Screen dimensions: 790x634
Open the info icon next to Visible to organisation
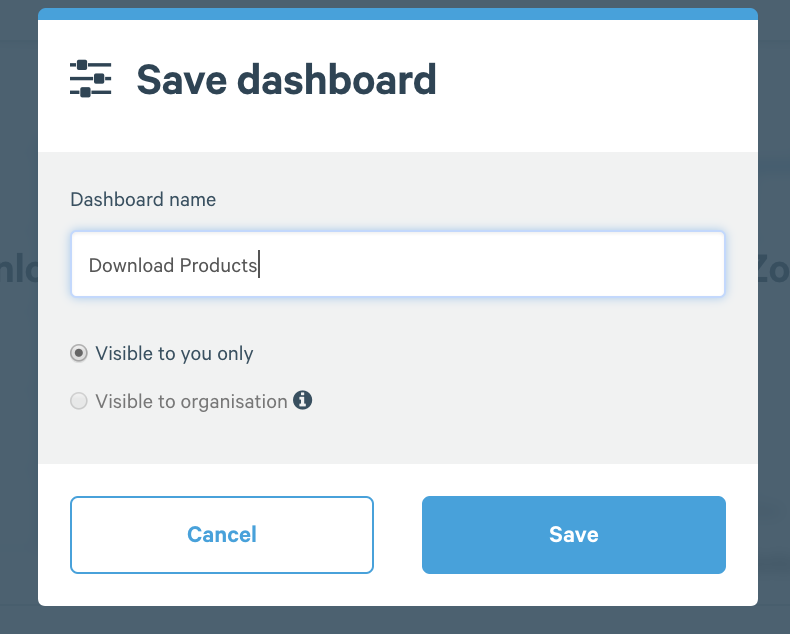click(302, 400)
